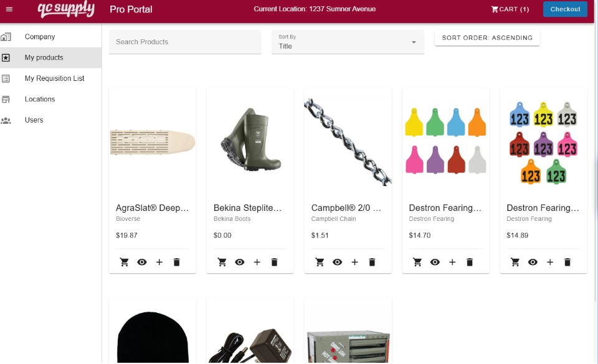The image size is (598, 364).
Task: Click the plus icon on Destron Fearing $14.70 card
Action: click(x=452, y=262)
